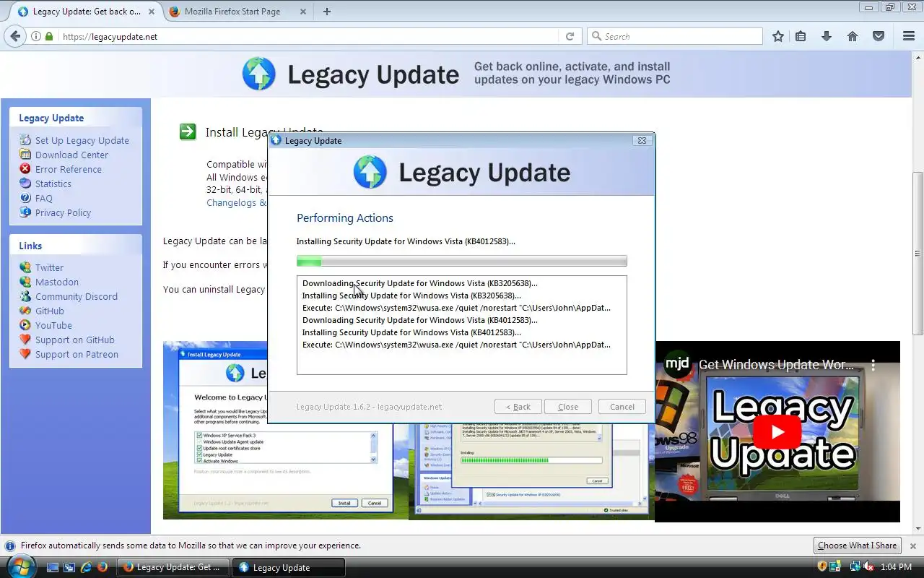Dismiss the Firefox data notification bar

(912, 546)
